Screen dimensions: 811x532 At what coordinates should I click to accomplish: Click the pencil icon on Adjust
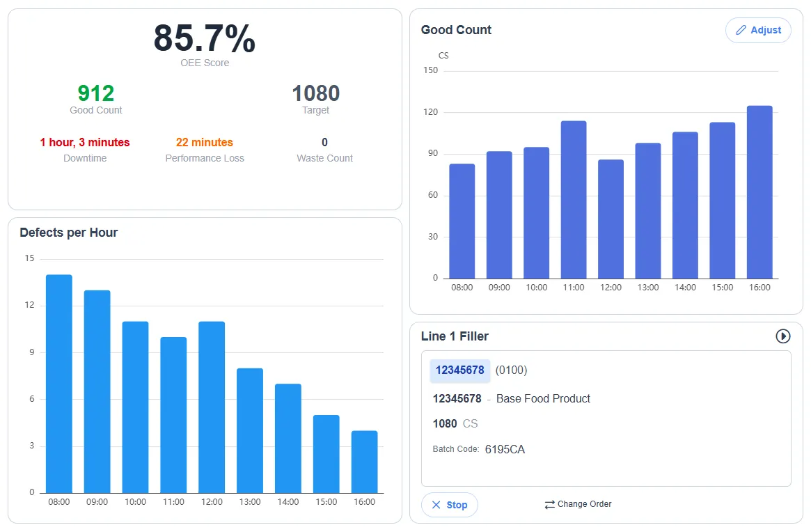741,30
